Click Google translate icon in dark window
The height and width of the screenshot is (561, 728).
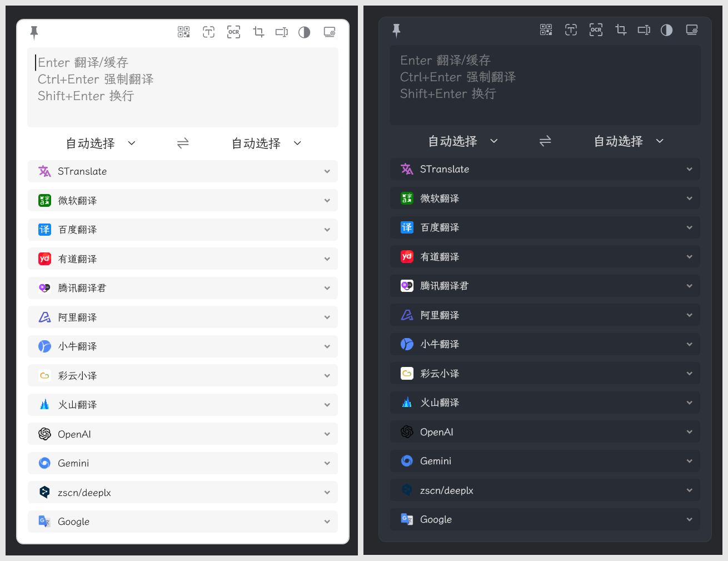[407, 519]
